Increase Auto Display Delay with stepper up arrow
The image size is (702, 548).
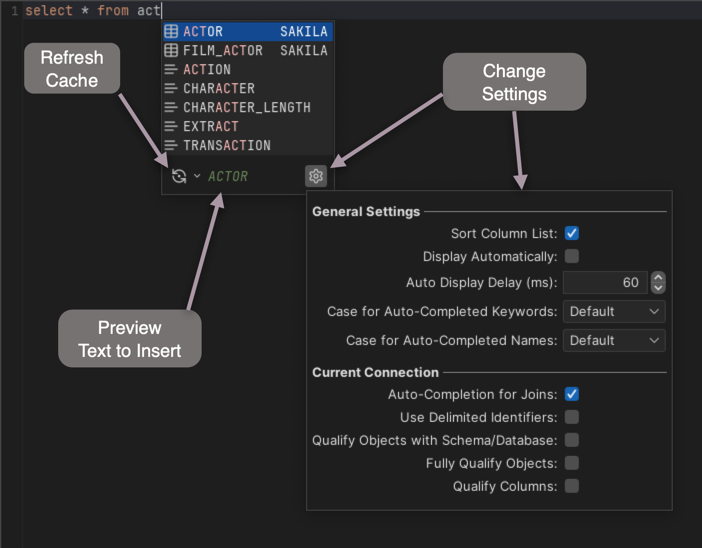click(657, 278)
